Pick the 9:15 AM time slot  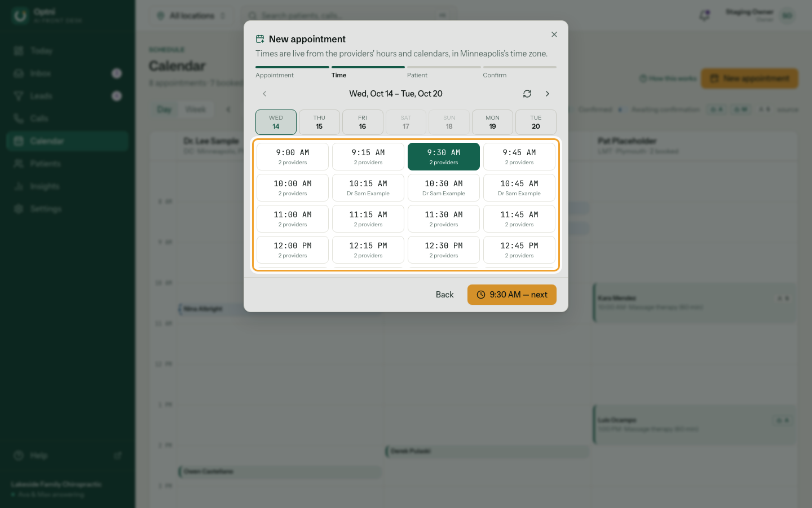pyautogui.click(x=368, y=156)
